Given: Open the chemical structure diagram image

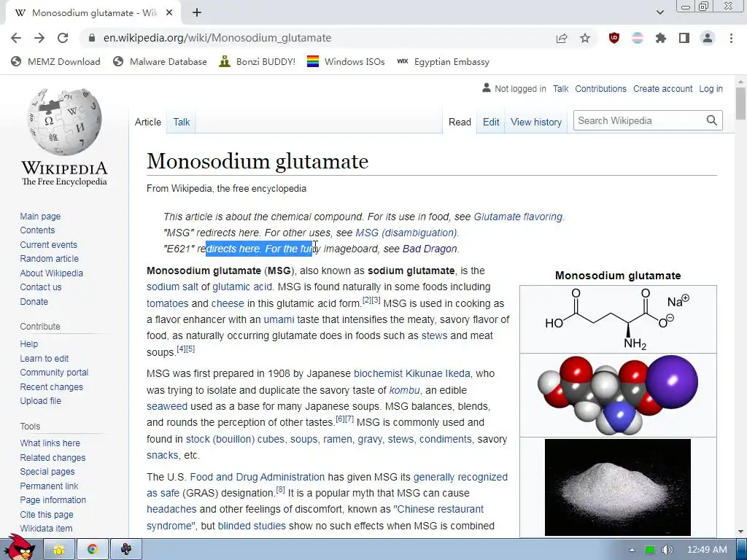Looking at the screenshot, I should pyautogui.click(x=618, y=319).
